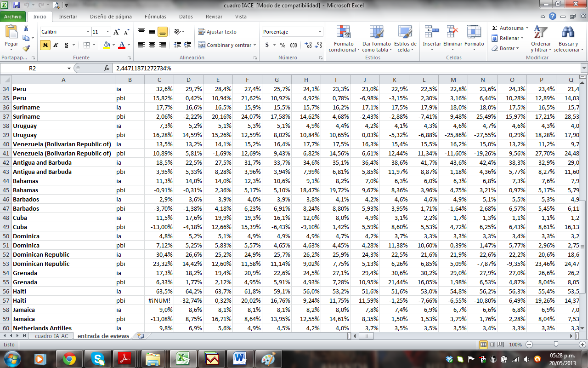Click the zoom slider handle
588x368 pixels.
[556, 345]
